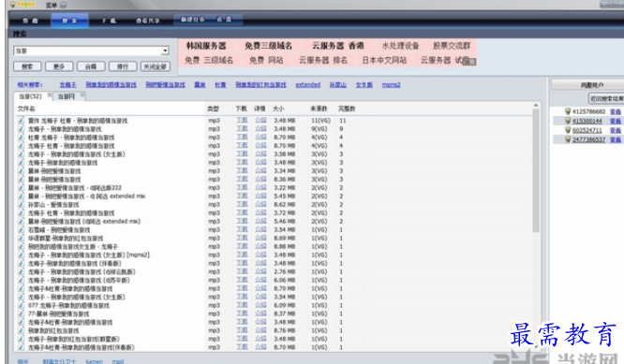624x364 pixels.
Task: Open 新建任务 in the top bar
Action: pyautogui.click(x=193, y=19)
